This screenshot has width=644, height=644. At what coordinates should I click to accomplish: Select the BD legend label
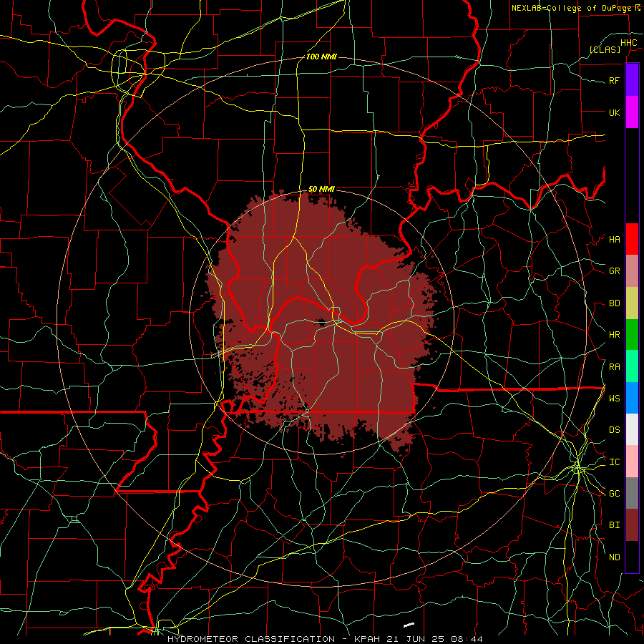tap(614, 303)
